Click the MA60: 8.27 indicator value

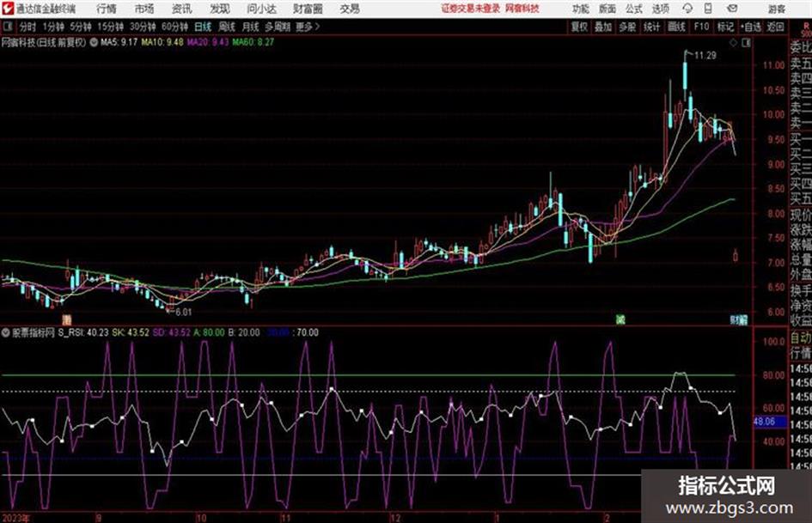click(253, 42)
